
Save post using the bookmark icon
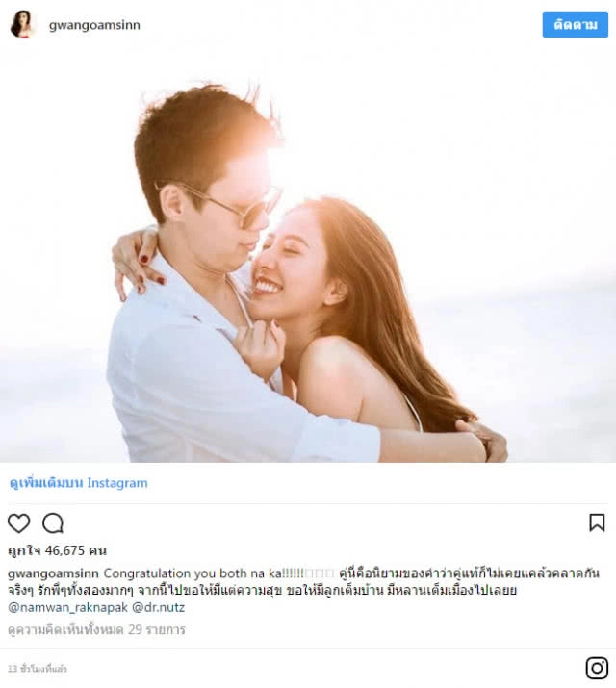pos(597,522)
